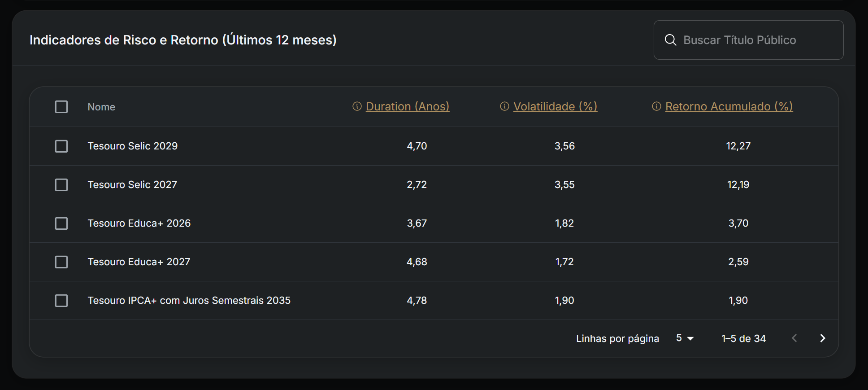
Task: Open the rows per page dropdown
Action: click(685, 338)
